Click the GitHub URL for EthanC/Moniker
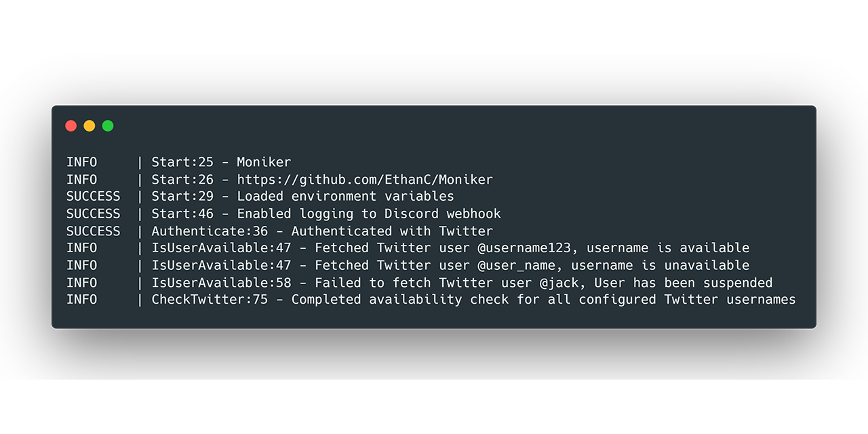Viewport: 868px width, 434px height. pos(365,180)
